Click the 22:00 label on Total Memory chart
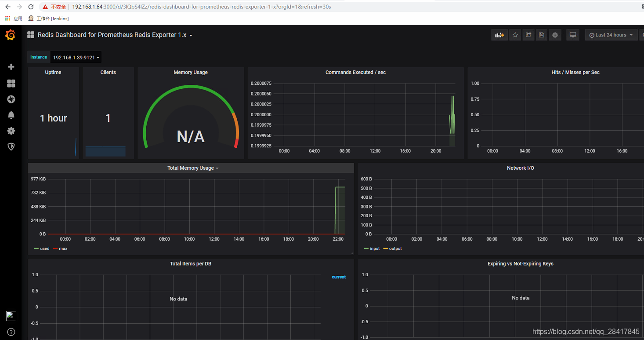The image size is (644, 340). [x=338, y=239]
